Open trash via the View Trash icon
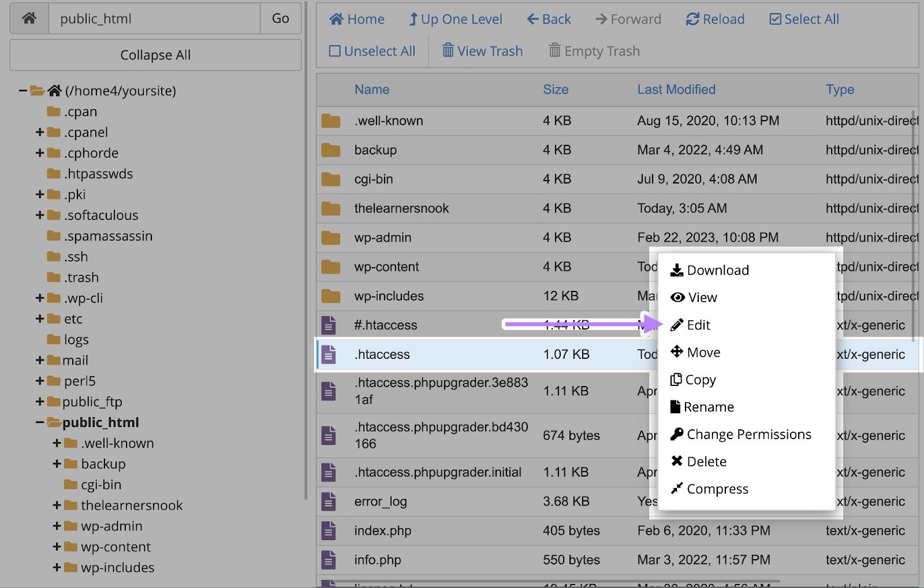Viewport: 924px width, 588px height. click(x=449, y=51)
